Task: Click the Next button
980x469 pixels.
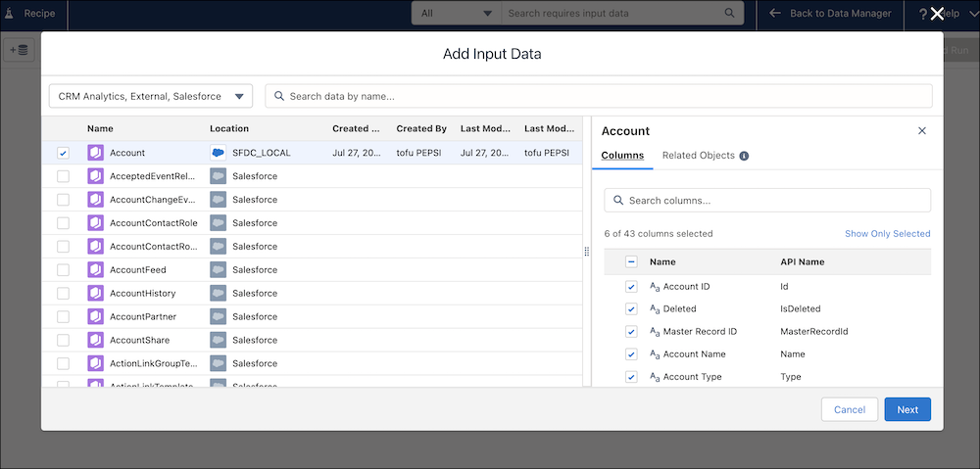Action: point(907,409)
